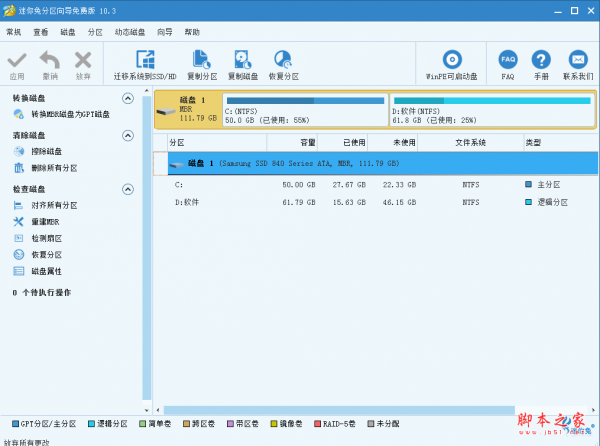Click the Unallocated (未分配) legend swatch
Viewport: 600px width, 446px height.
(x=370, y=424)
